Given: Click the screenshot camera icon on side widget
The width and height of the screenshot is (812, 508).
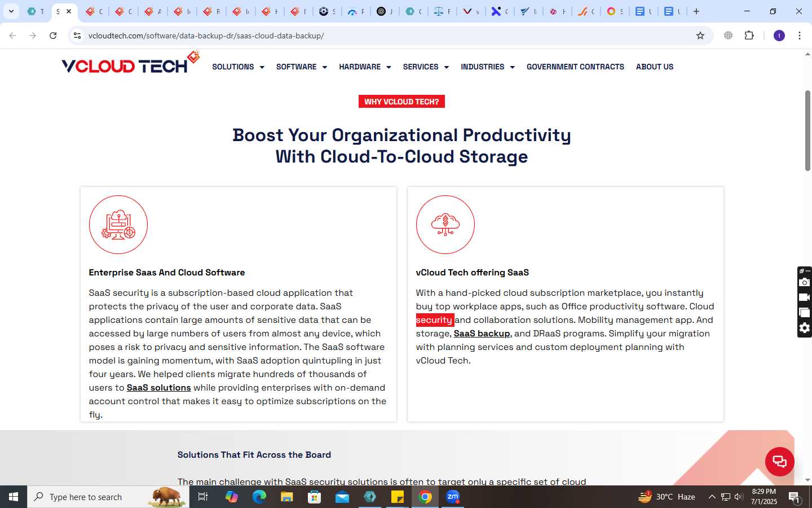Looking at the screenshot, I should tap(805, 282).
